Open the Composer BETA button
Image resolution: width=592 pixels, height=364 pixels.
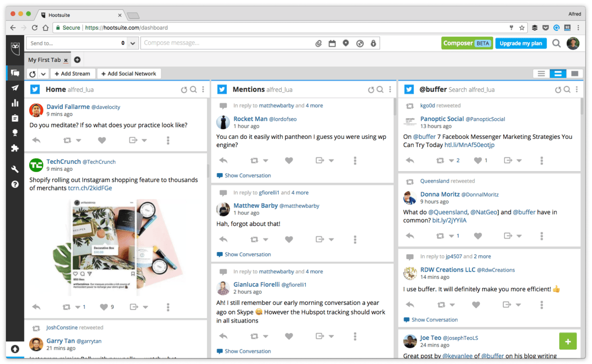pyautogui.click(x=467, y=43)
